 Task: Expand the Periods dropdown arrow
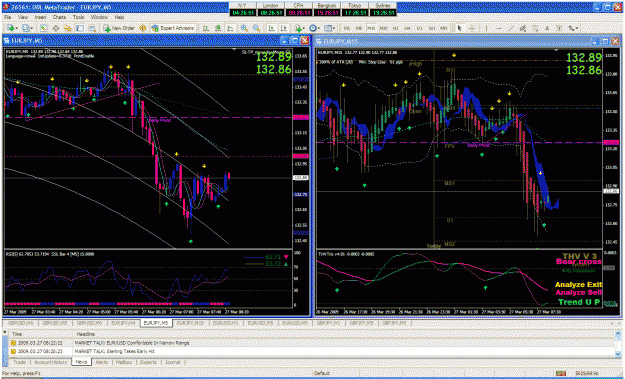click(319, 28)
